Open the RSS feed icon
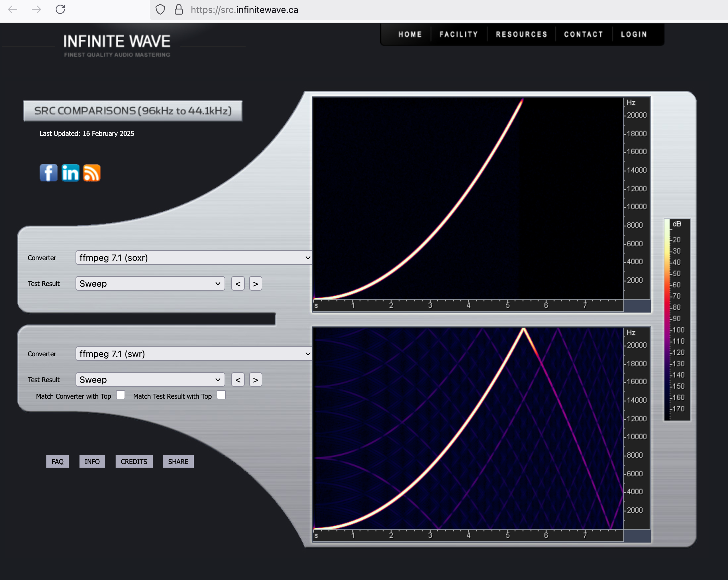Image resolution: width=728 pixels, height=580 pixels. (92, 173)
